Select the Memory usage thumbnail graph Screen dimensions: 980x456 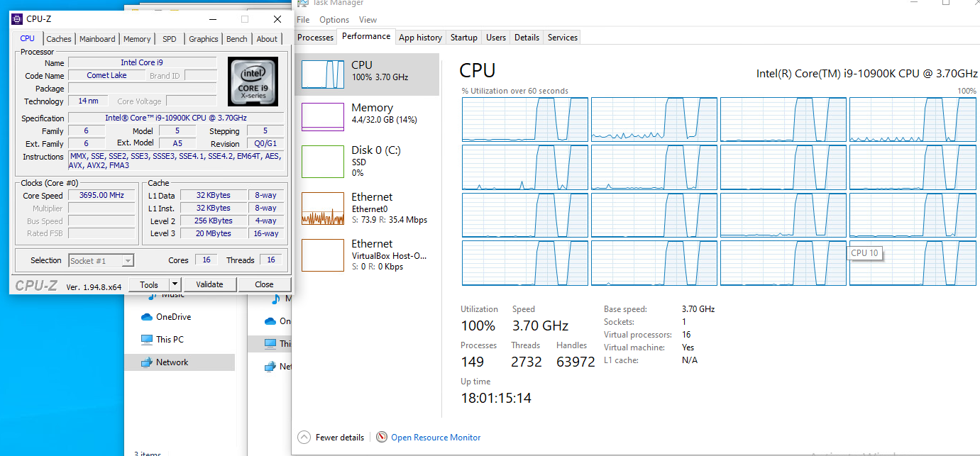(x=323, y=117)
